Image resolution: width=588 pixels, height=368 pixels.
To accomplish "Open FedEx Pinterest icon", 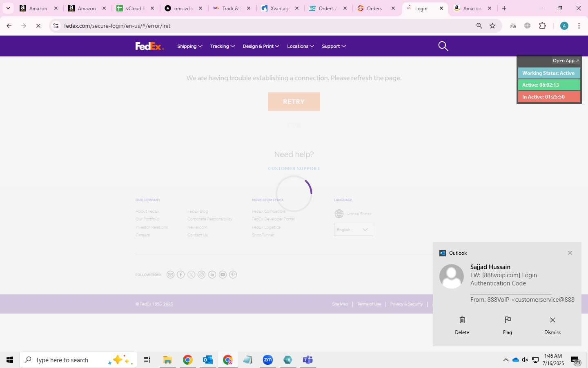I will (x=233, y=275).
